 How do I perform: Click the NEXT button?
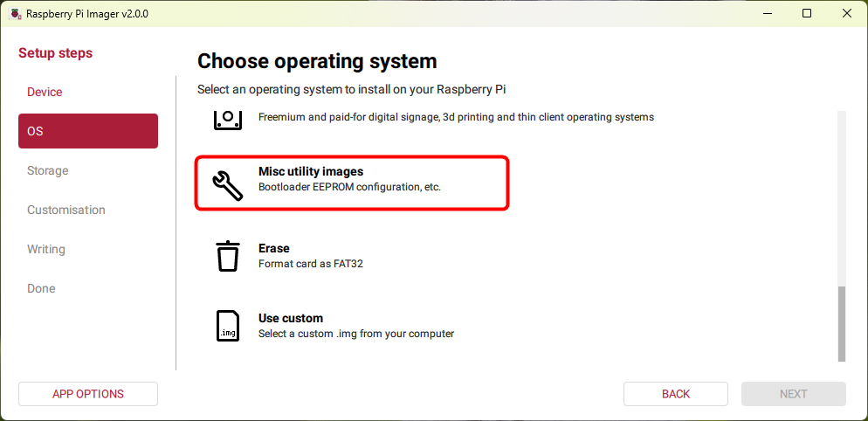[x=794, y=394]
